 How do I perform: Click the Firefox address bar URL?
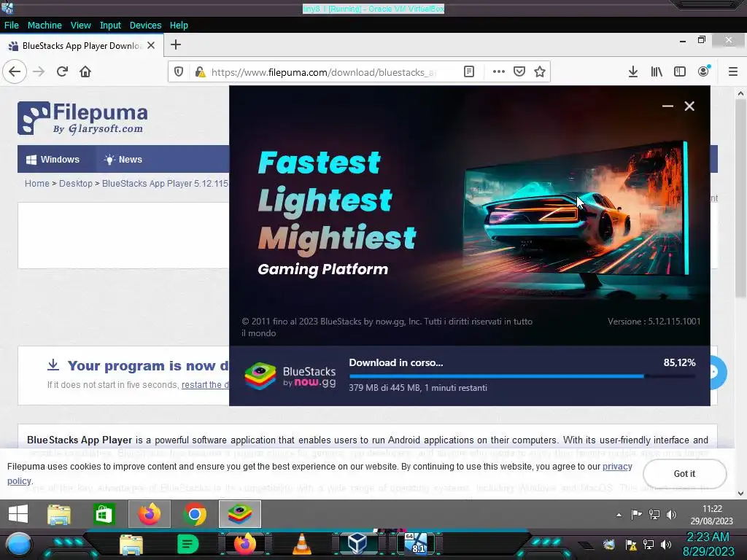(324, 72)
